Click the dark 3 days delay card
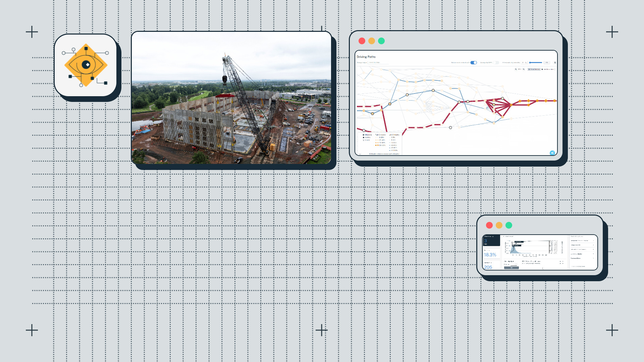 point(491,240)
